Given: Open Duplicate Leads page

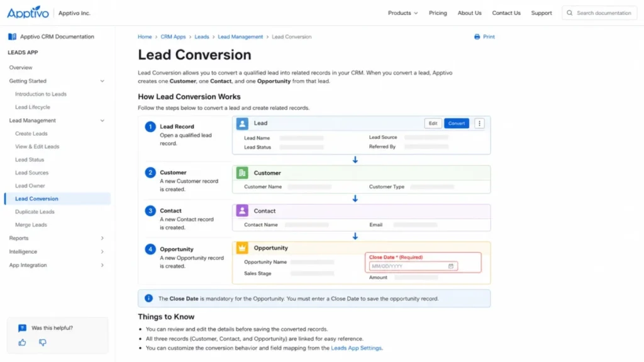Looking at the screenshot, I should (x=35, y=212).
